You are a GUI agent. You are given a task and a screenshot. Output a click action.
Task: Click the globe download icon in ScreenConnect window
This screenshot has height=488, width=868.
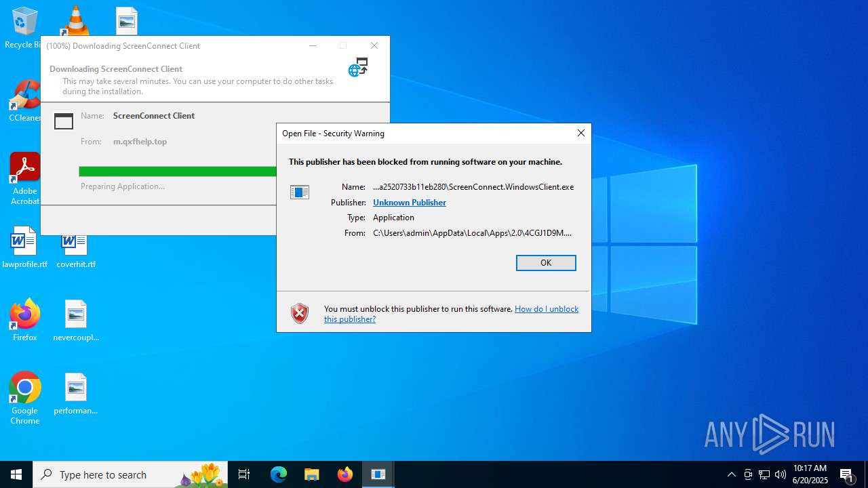[358, 67]
